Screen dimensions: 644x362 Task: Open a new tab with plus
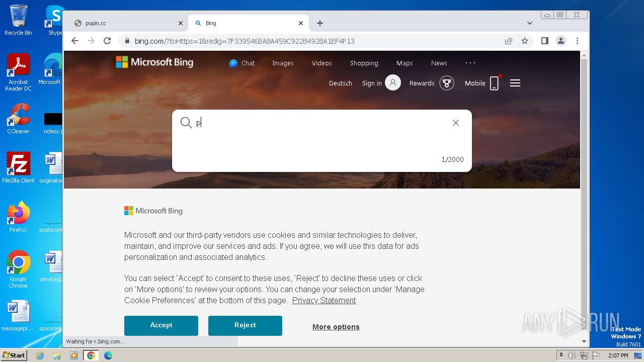click(320, 23)
